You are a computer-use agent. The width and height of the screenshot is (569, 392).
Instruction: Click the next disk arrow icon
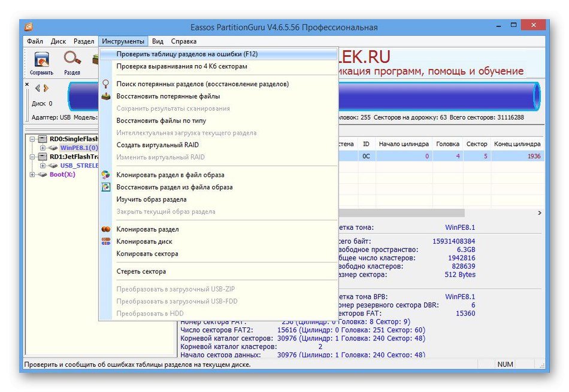coord(46,88)
